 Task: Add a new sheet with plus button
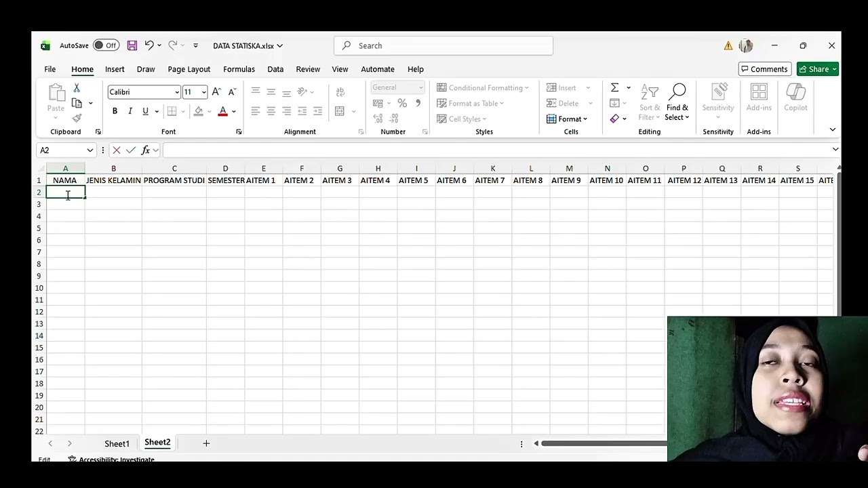click(206, 443)
